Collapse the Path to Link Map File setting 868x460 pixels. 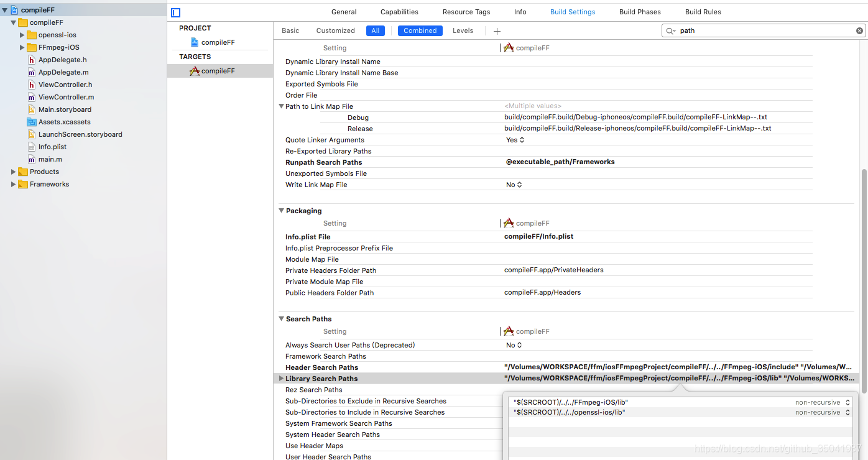(x=281, y=106)
